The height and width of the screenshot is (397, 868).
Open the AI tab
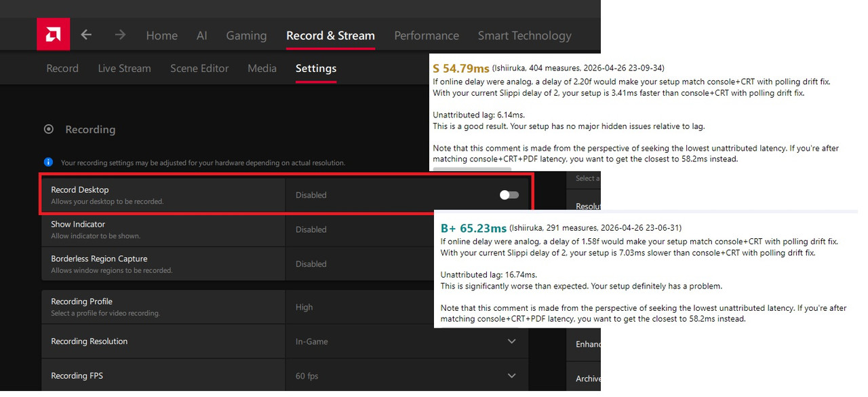(202, 35)
